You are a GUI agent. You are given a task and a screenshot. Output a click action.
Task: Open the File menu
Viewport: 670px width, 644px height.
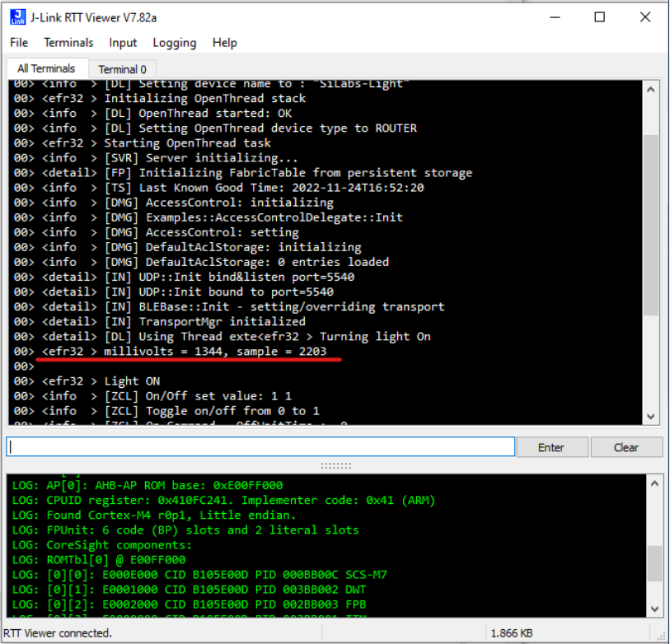18,43
